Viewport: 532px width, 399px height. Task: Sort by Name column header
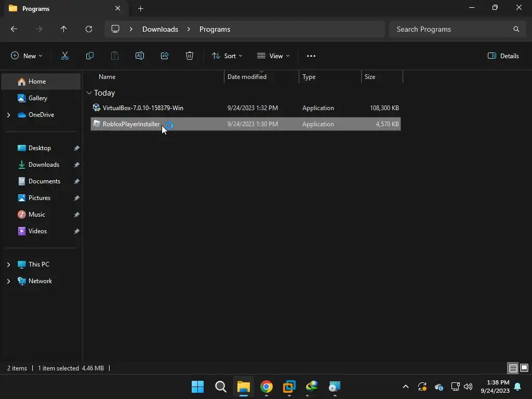107,77
